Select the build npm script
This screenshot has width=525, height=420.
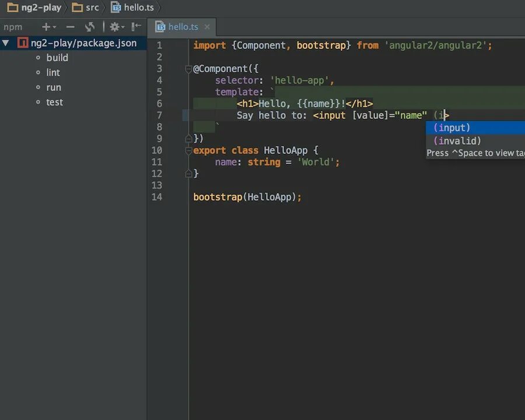[57, 58]
